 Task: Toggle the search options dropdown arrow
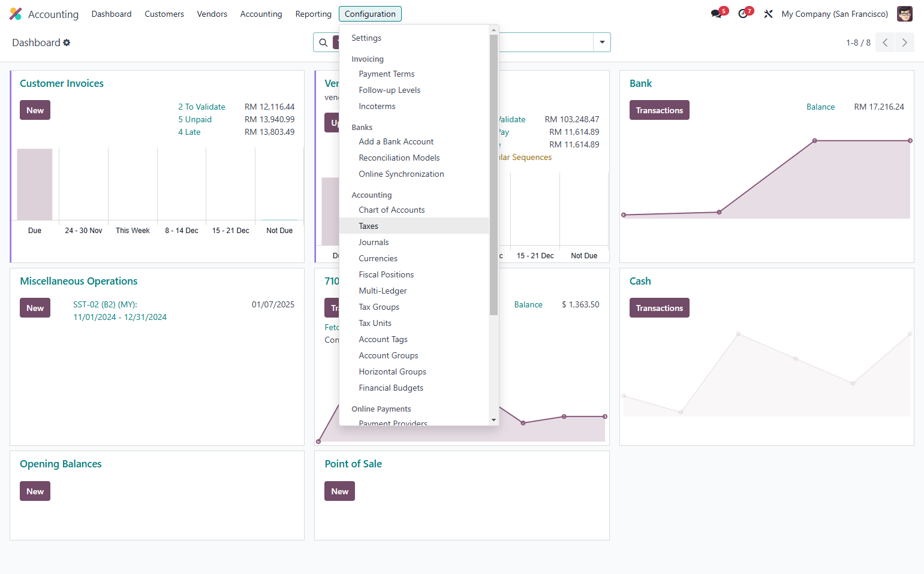[x=602, y=43]
